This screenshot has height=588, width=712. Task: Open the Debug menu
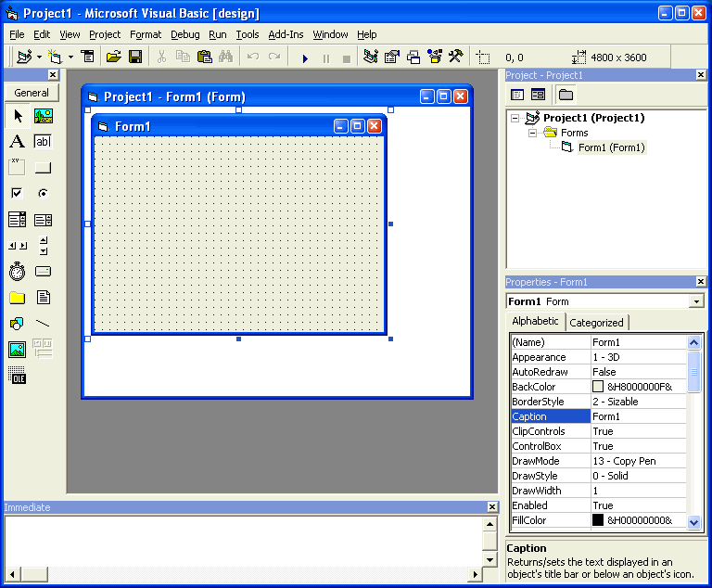click(x=184, y=34)
